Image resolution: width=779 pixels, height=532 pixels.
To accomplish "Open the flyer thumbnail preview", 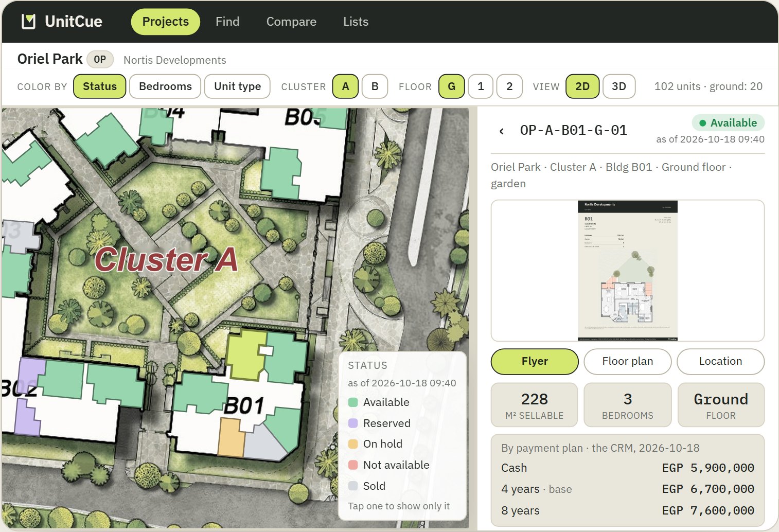I will click(x=628, y=271).
